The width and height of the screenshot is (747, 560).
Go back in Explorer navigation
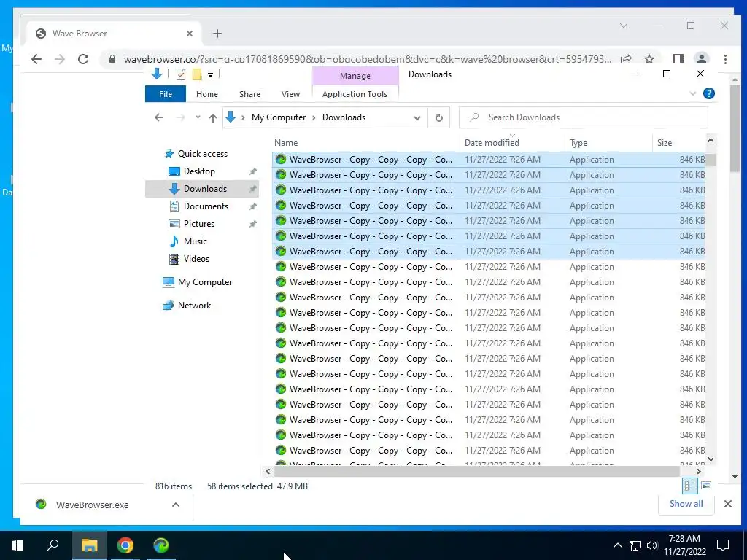tap(159, 117)
